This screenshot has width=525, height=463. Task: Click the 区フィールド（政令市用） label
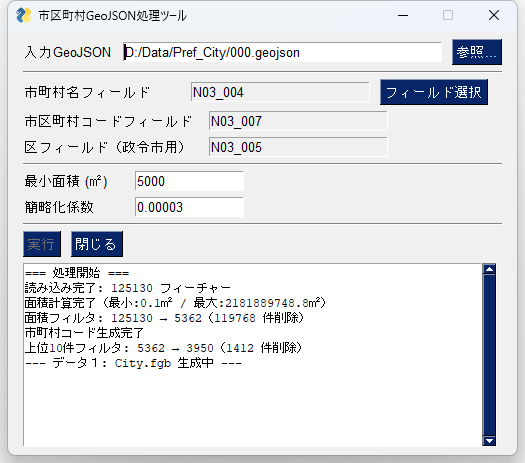point(104,147)
